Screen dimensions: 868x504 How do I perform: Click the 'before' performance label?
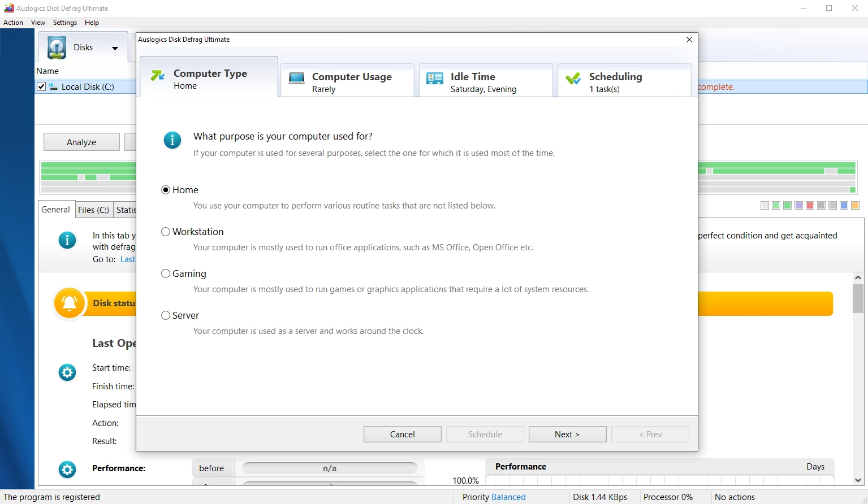pyautogui.click(x=211, y=468)
